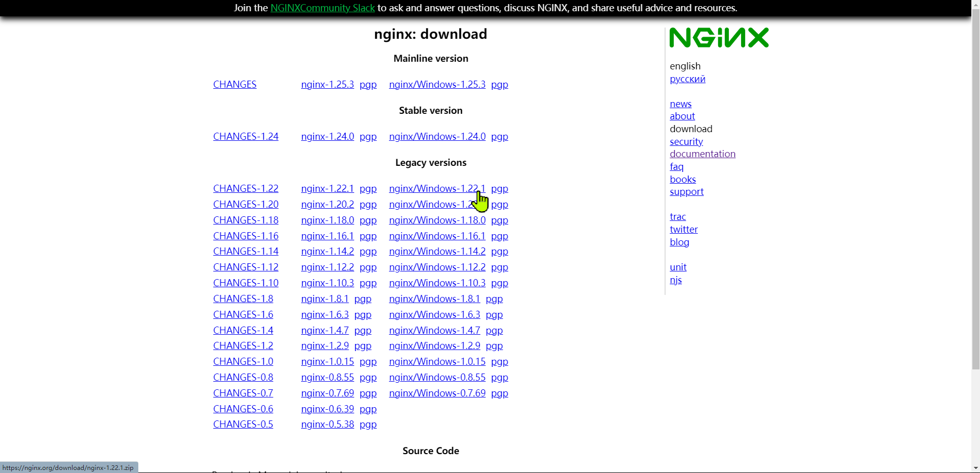
Task: Download nginx-1.22.1 source
Action: click(328, 189)
